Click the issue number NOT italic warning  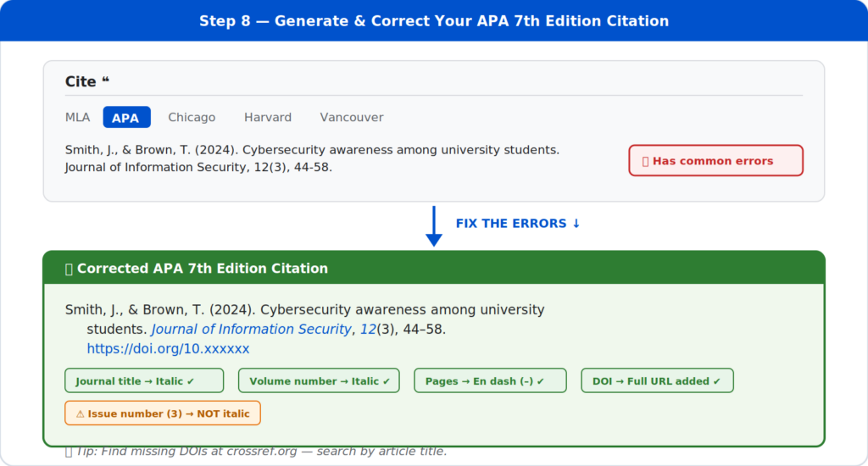(163, 413)
